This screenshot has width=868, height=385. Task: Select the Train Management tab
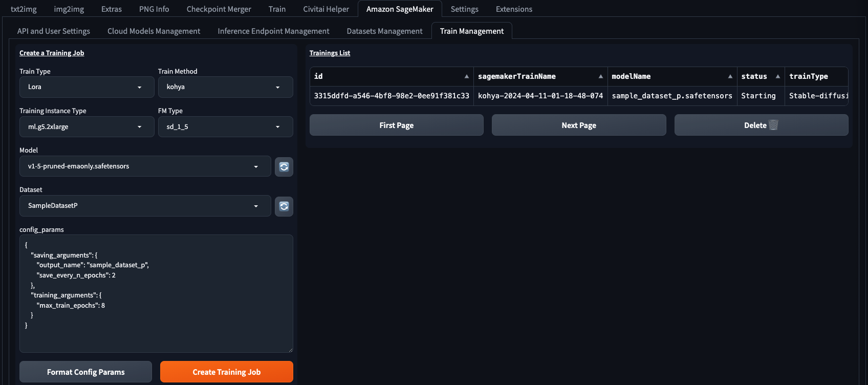coord(472,31)
